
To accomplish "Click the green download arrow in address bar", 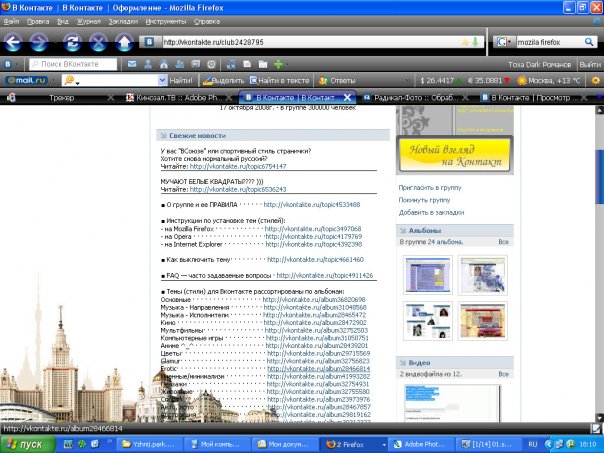I will (x=475, y=42).
